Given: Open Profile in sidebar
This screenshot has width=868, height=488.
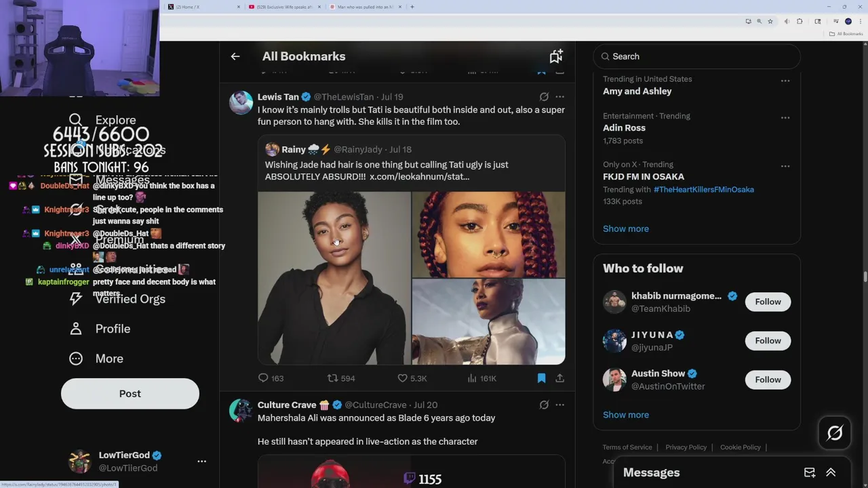Looking at the screenshot, I should [100, 329].
